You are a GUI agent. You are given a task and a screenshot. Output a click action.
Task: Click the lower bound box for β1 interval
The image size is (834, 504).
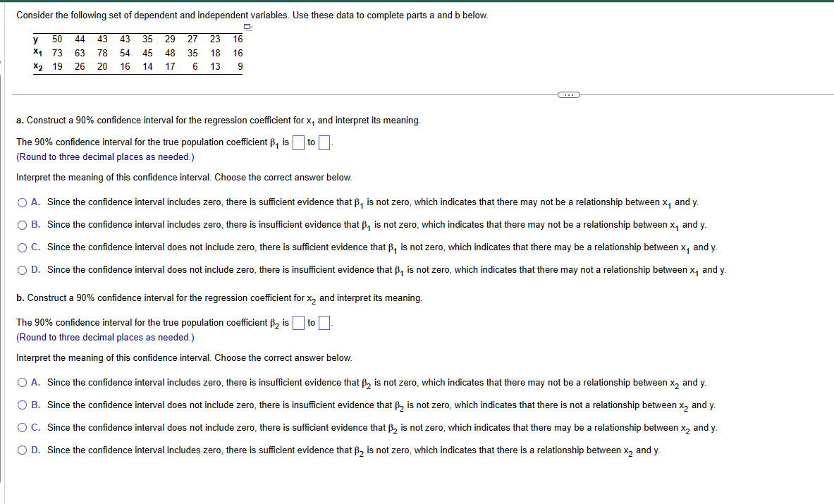click(x=298, y=142)
